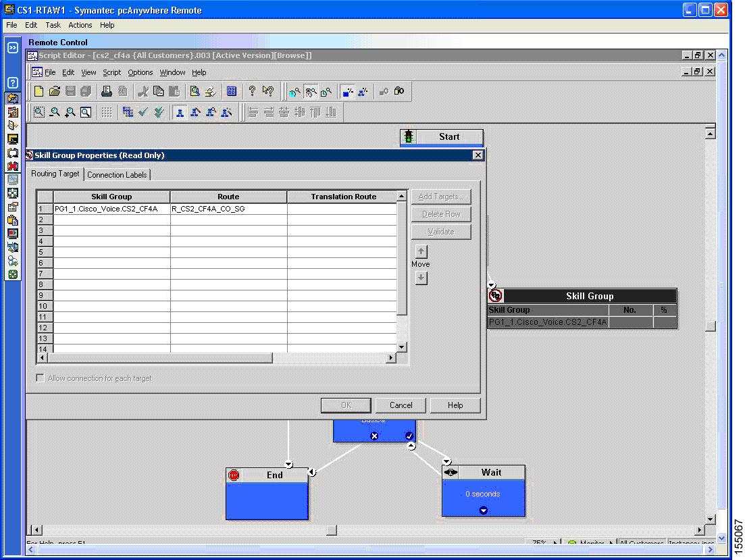This screenshot has width=745, height=560.
Task: Click the Add Targets button
Action: (x=441, y=197)
